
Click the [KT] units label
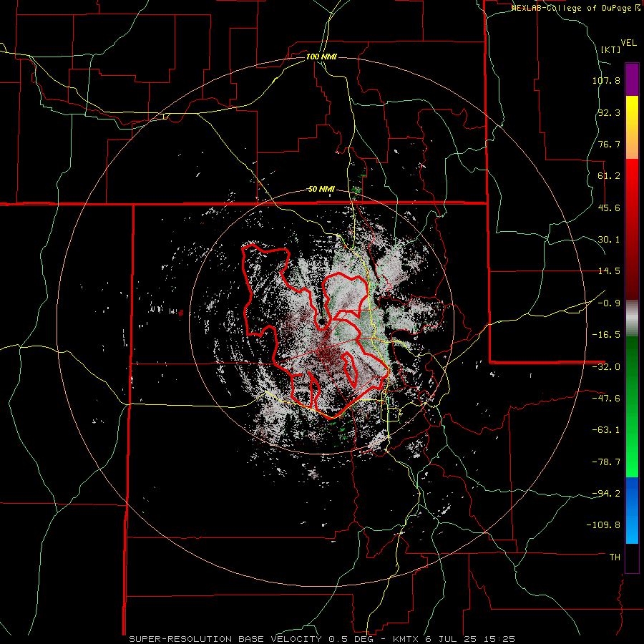(610, 49)
